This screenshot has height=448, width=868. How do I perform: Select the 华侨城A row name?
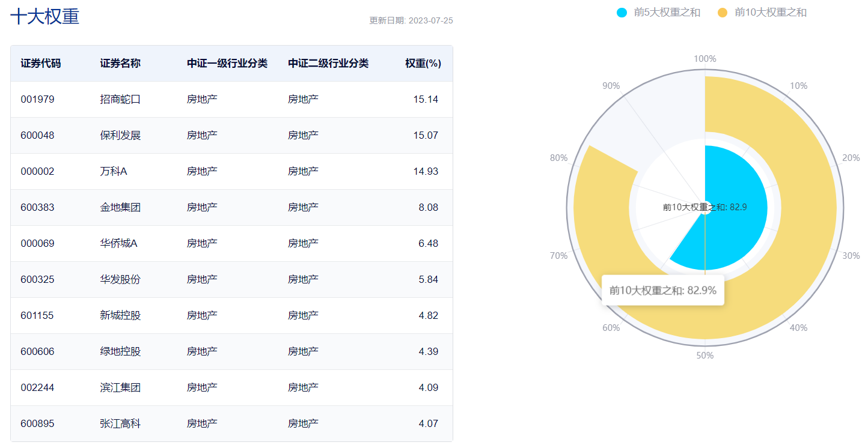pos(118,243)
